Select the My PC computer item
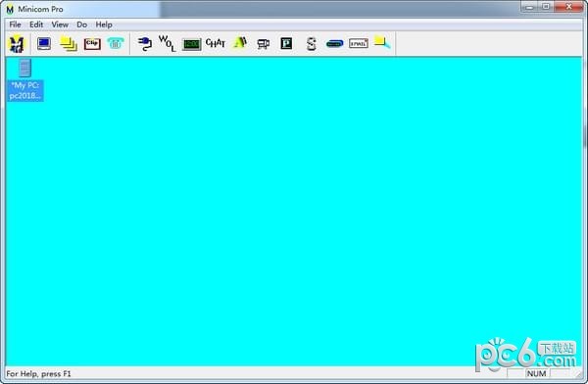This screenshot has width=588, height=384. [x=25, y=80]
